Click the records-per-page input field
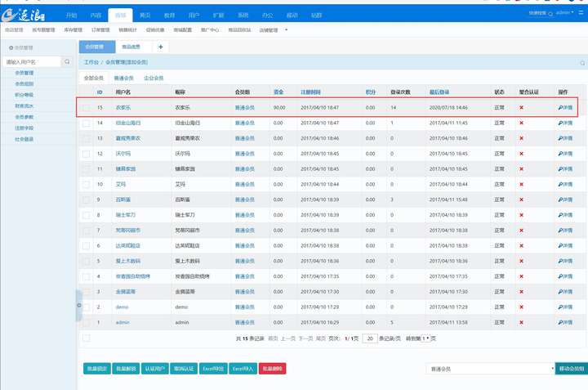The image size is (588, 390). point(370,338)
